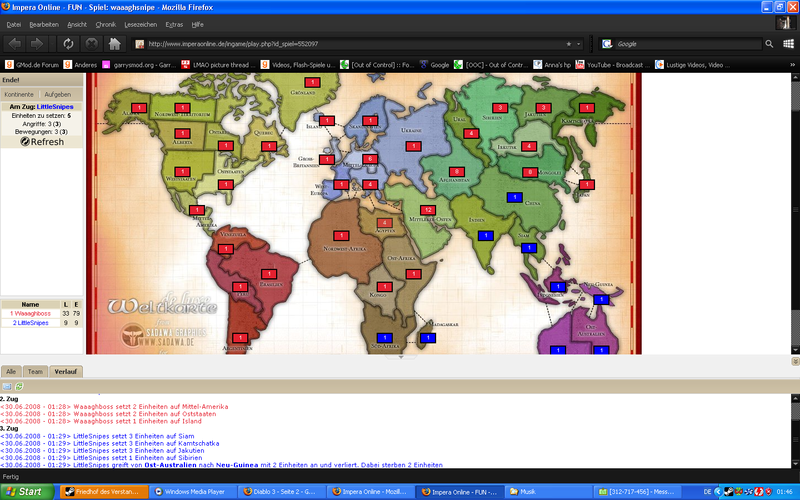Open the Anderes bookmark
The image size is (800, 500).
point(80,65)
